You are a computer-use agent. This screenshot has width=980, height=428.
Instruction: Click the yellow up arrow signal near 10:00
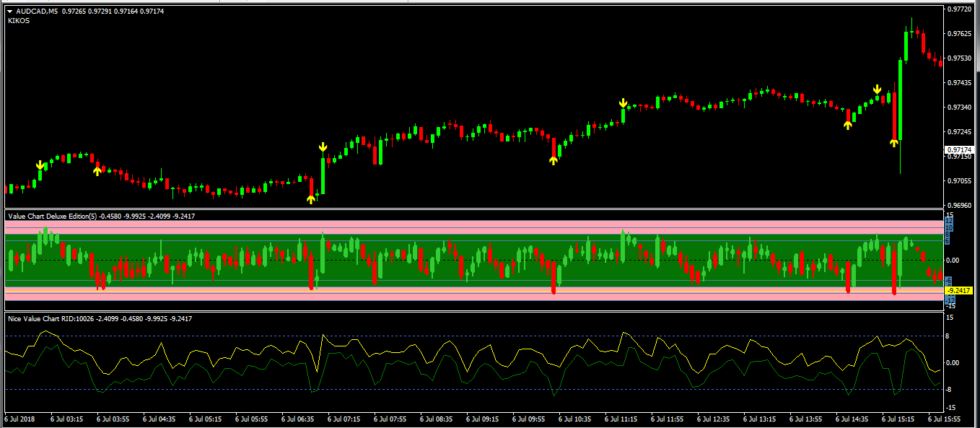(x=554, y=160)
